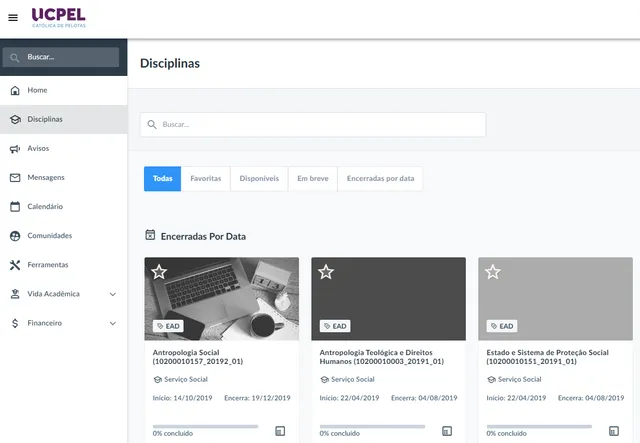Click the Estado e Sistema progress bar
This screenshot has width=640, height=443.
[539, 426]
